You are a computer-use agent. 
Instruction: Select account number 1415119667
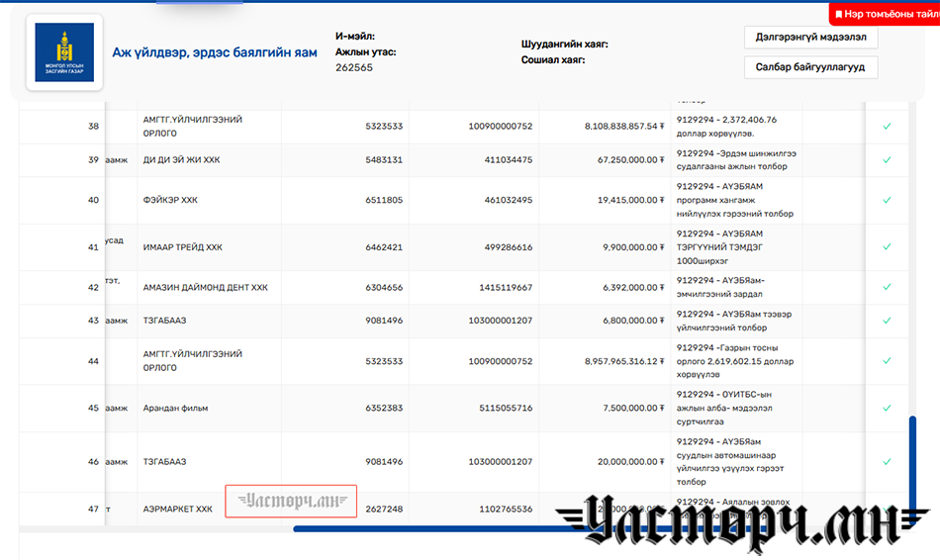point(506,287)
